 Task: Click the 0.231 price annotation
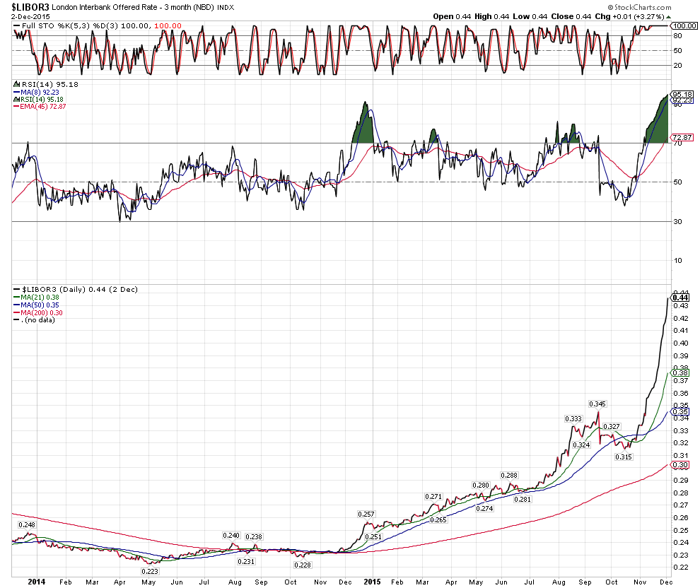pos(246,562)
